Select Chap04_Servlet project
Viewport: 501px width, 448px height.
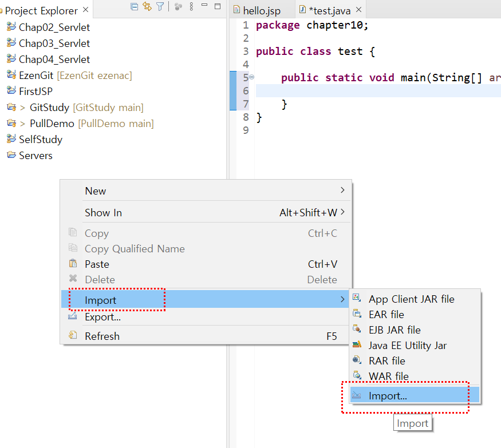tap(54, 60)
